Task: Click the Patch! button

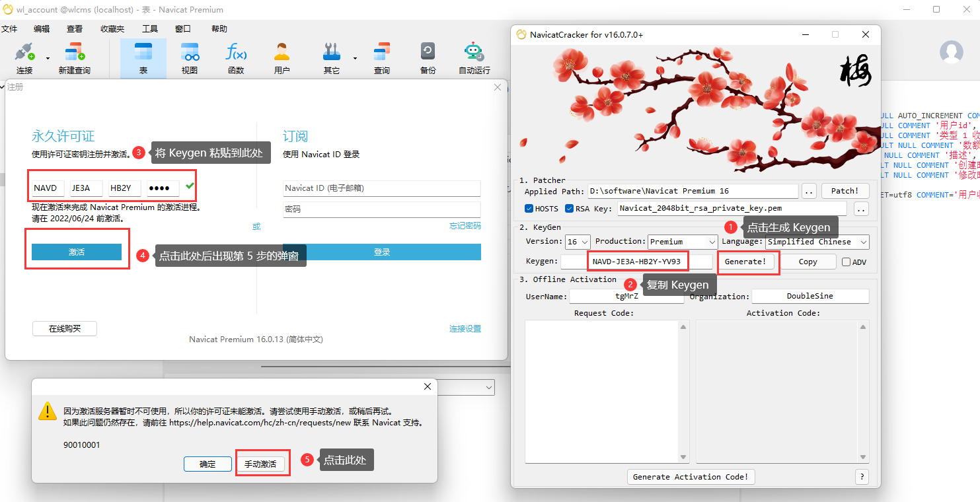Action: coord(845,191)
